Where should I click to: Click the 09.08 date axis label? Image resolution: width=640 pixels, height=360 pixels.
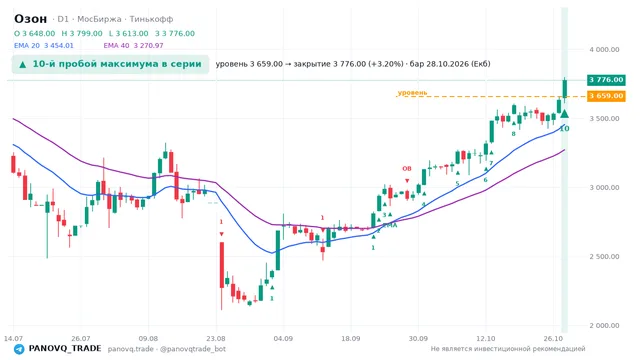coord(148,338)
